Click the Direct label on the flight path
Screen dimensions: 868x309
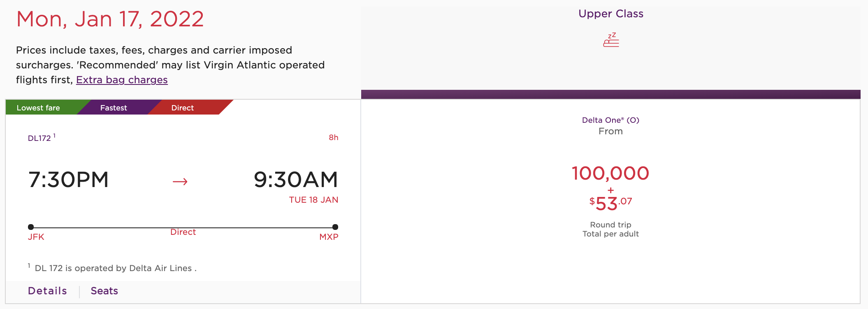point(183,232)
